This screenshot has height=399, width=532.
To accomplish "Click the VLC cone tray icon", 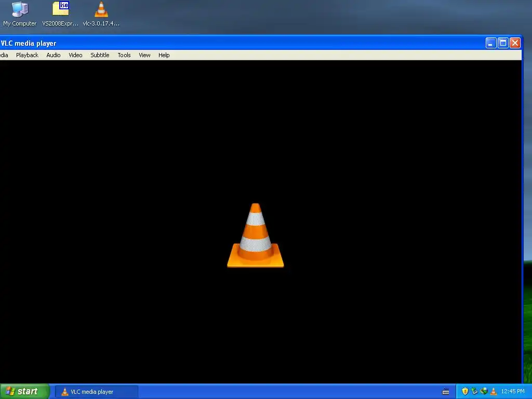I will 494,392.
